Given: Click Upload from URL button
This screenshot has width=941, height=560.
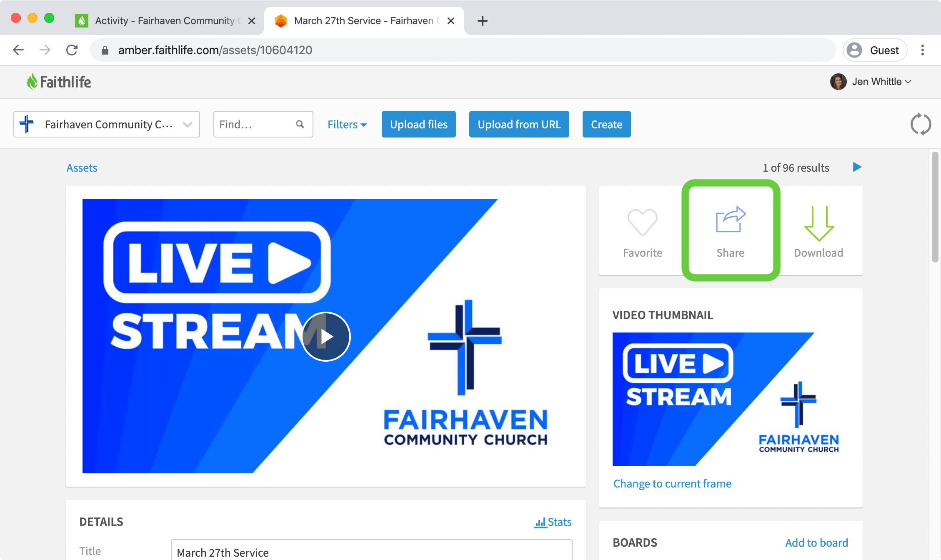Looking at the screenshot, I should click(519, 124).
